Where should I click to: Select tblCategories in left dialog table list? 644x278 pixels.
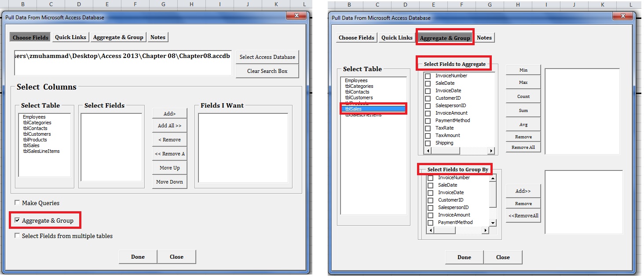pos(37,123)
